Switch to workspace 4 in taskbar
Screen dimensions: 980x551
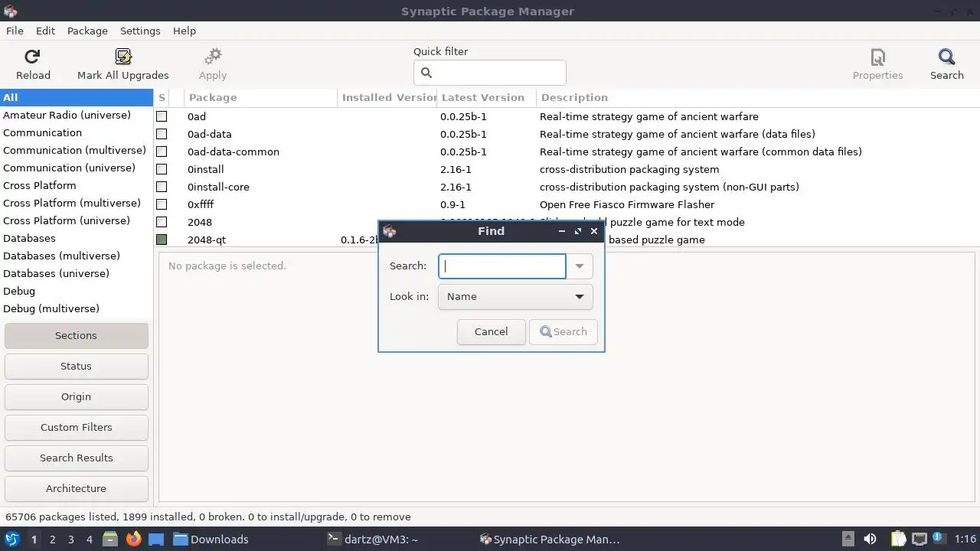(x=89, y=540)
